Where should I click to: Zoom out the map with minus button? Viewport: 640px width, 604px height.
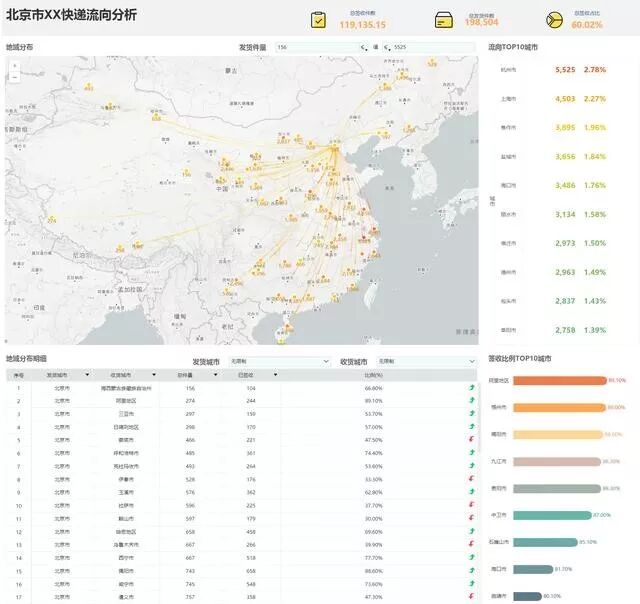click(15, 77)
